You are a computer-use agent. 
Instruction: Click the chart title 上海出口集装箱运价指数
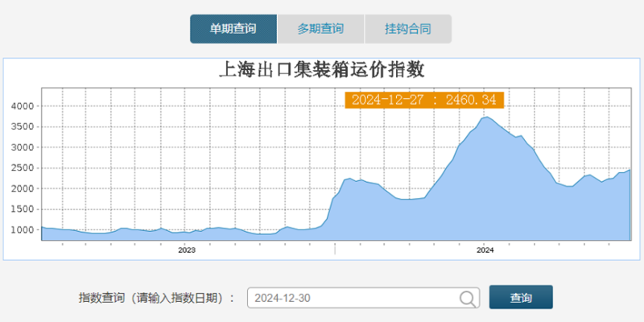[x=322, y=70]
